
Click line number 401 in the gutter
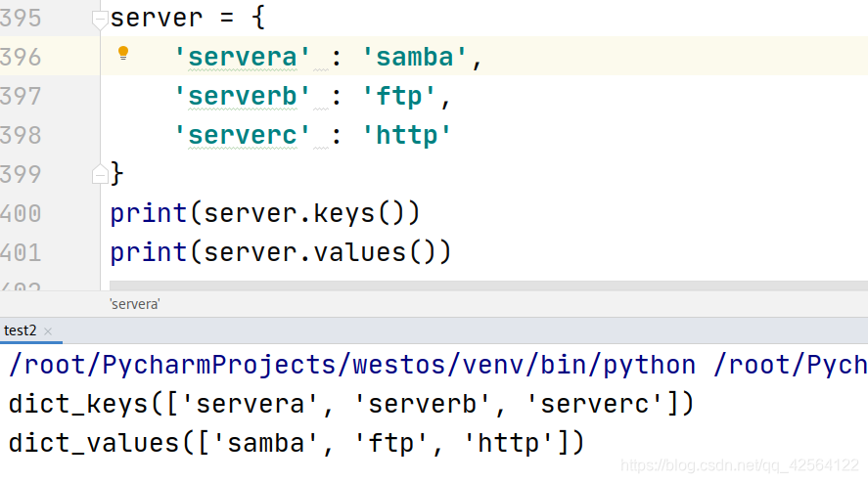pyautogui.click(x=21, y=253)
